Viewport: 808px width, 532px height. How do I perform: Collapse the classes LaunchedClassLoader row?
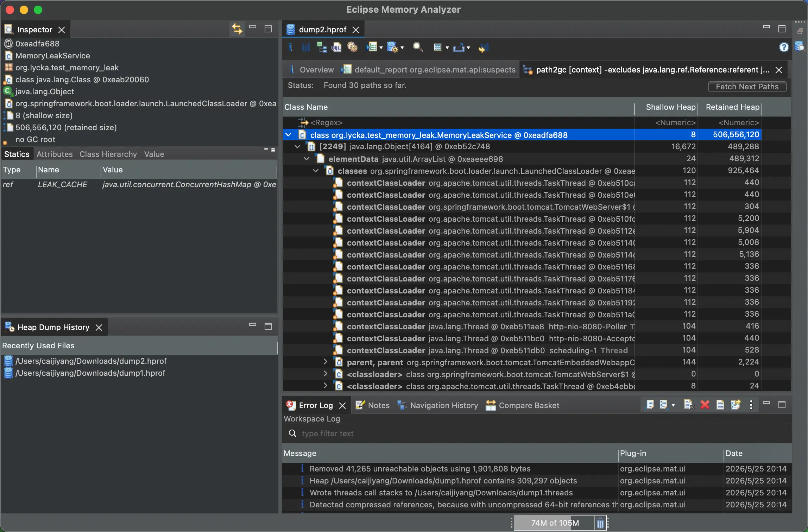[316, 171]
